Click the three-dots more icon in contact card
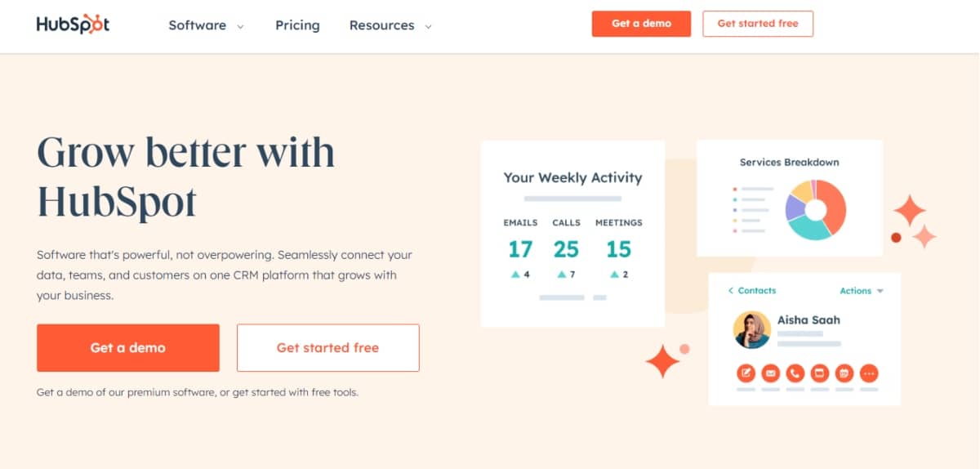The width and height of the screenshot is (980, 469). [869, 373]
